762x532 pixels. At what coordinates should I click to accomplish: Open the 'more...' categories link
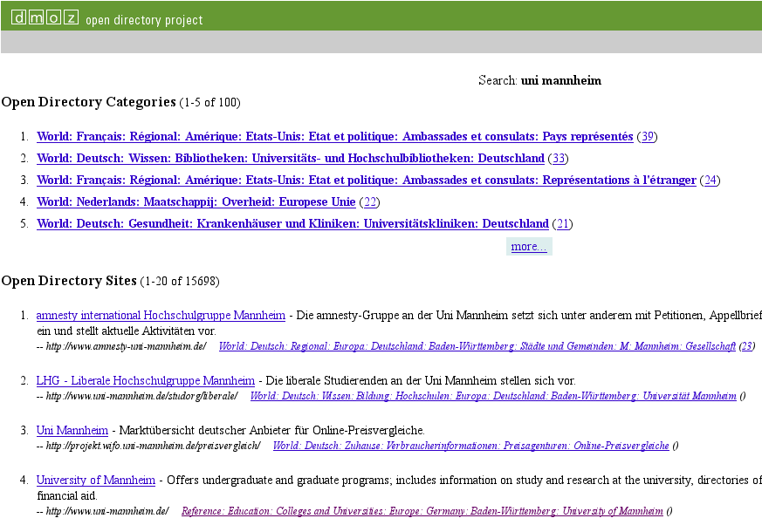coord(528,247)
